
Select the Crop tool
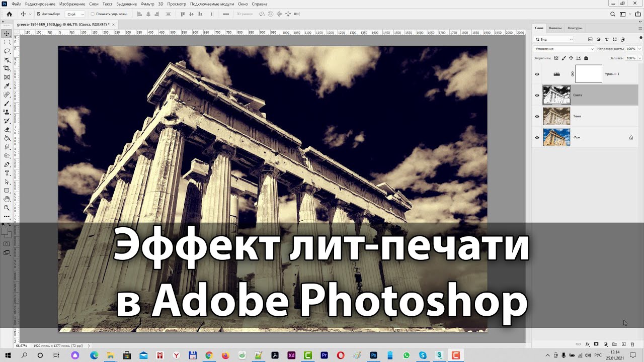tap(7, 68)
